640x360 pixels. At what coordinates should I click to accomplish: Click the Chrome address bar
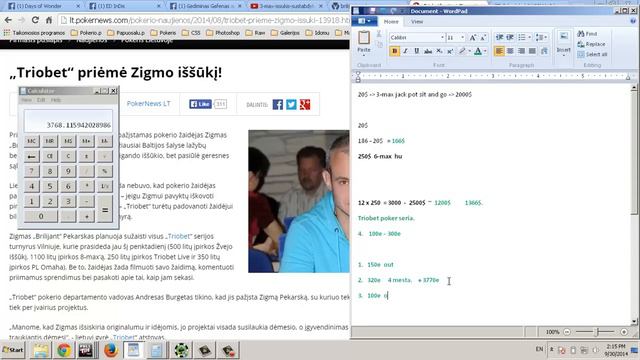[204, 20]
